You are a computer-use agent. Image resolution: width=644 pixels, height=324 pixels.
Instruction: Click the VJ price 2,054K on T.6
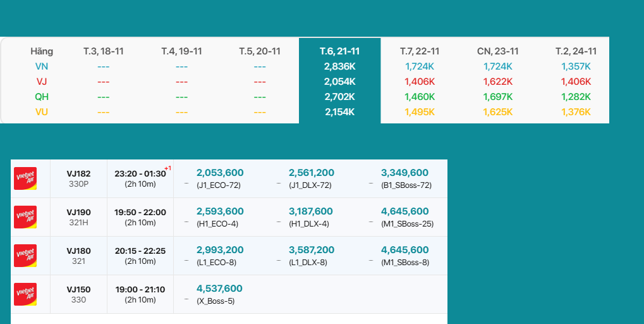[339, 82]
